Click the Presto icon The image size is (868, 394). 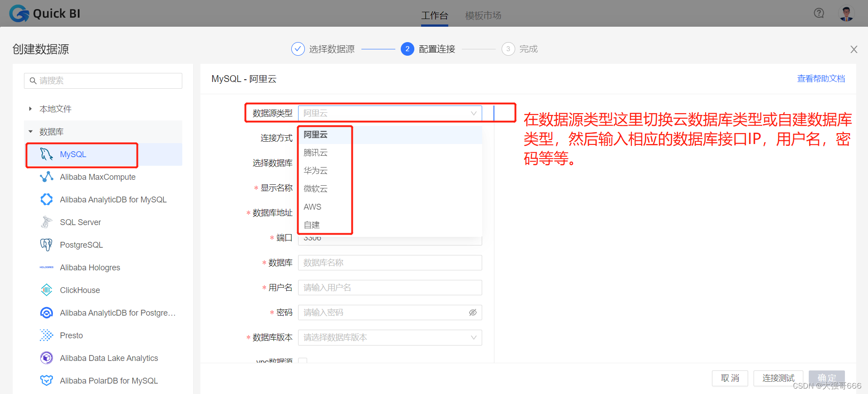(47, 336)
